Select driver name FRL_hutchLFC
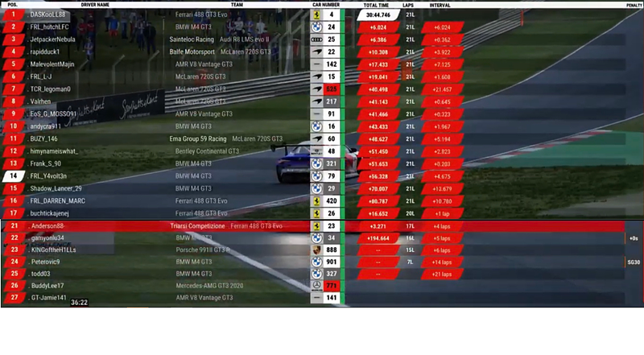The width and height of the screenshot is (644, 355). pyautogui.click(x=49, y=27)
